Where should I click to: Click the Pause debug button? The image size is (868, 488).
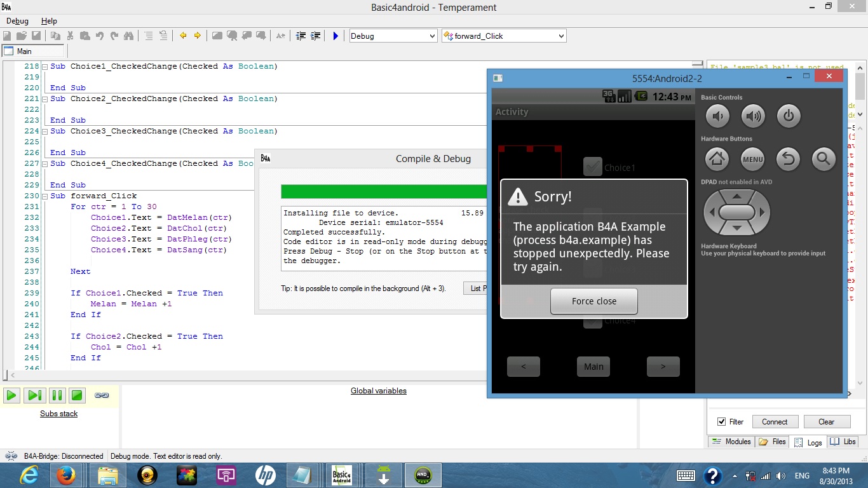[57, 395]
